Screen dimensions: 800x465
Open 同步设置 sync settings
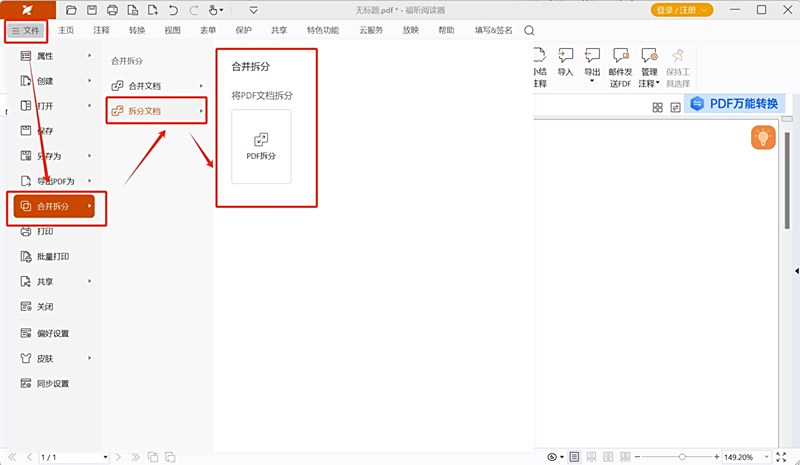point(56,383)
